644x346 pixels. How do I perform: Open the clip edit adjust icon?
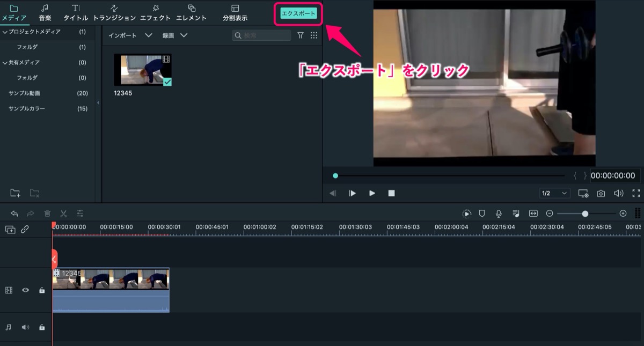[x=80, y=214]
